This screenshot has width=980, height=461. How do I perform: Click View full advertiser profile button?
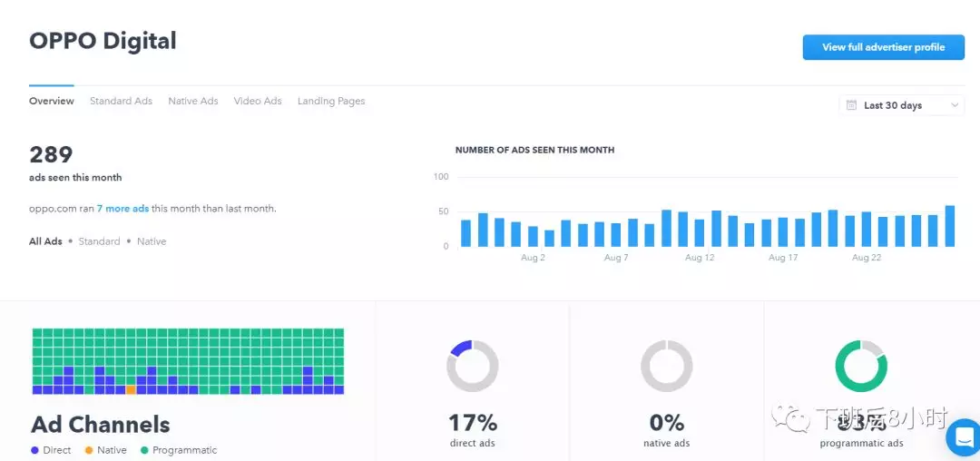(x=883, y=47)
